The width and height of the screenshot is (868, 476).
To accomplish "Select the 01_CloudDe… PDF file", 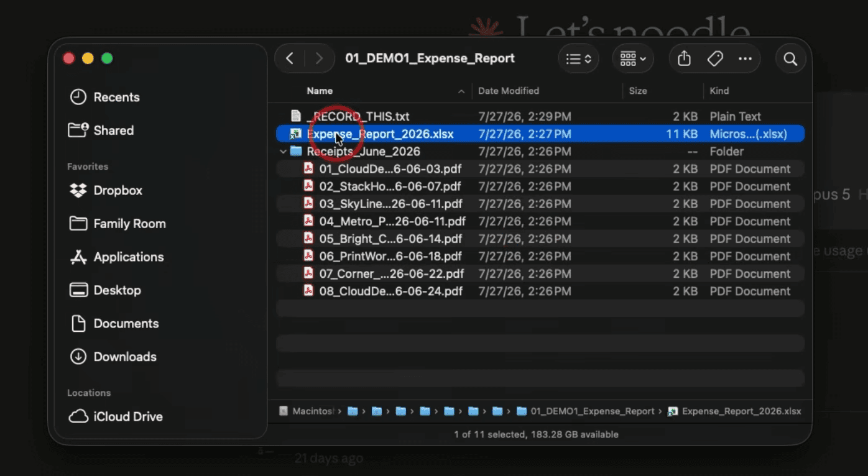I will coord(540,169).
